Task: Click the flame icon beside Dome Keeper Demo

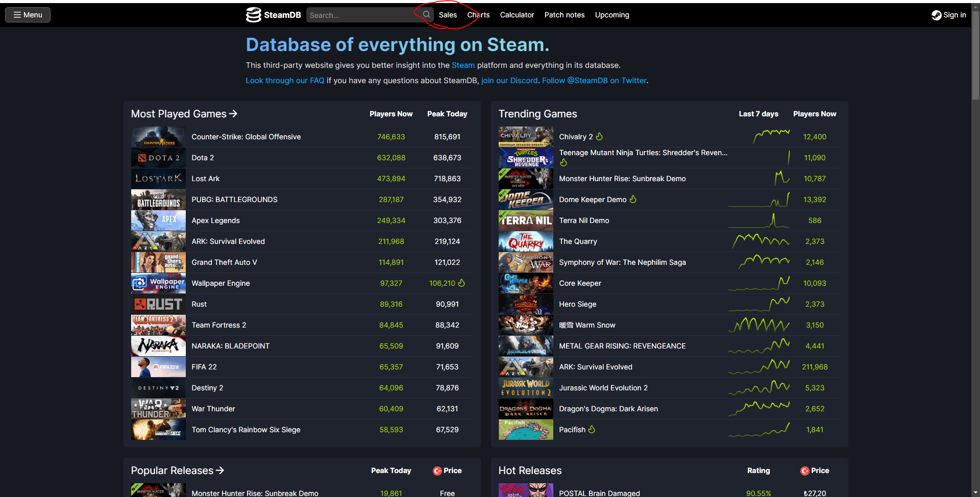Action: (x=633, y=199)
